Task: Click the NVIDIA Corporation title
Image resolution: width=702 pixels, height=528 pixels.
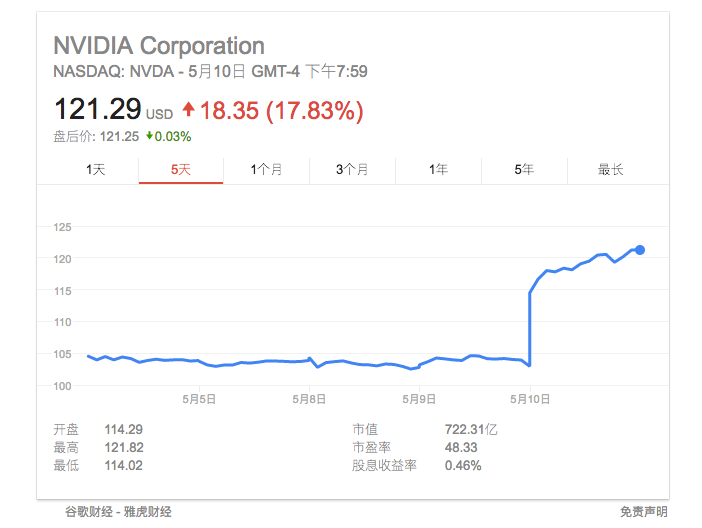Action: (158, 46)
